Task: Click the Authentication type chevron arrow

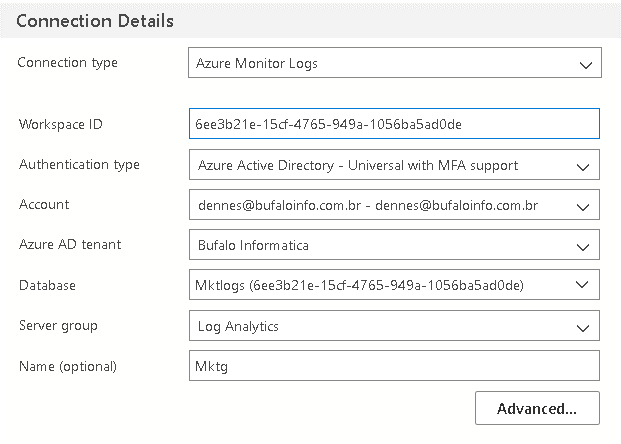Action: pyautogui.click(x=583, y=167)
